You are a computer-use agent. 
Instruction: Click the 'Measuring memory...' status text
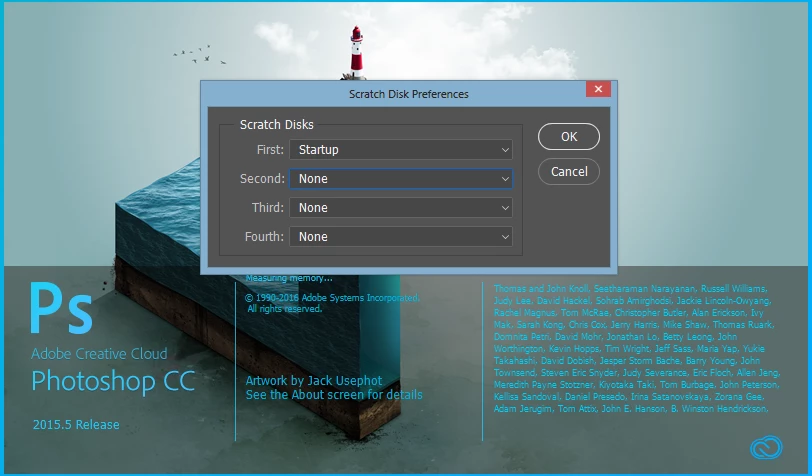[x=289, y=278]
